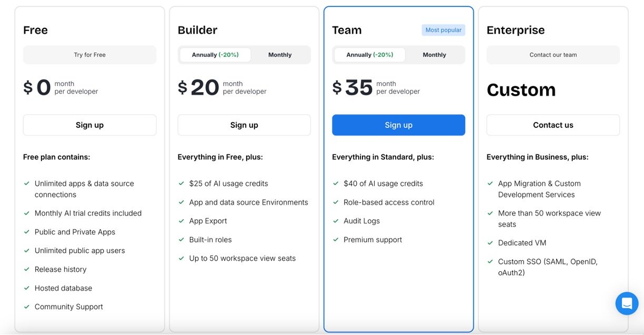
Task: Click the checkmark next to Release history
Action: [x=27, y=269]
